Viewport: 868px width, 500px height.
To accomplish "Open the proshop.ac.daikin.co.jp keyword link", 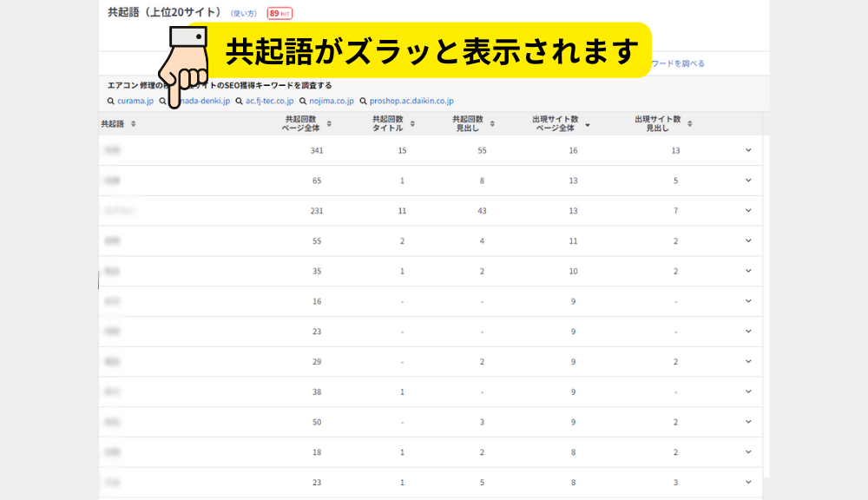I will click(411, 101).
